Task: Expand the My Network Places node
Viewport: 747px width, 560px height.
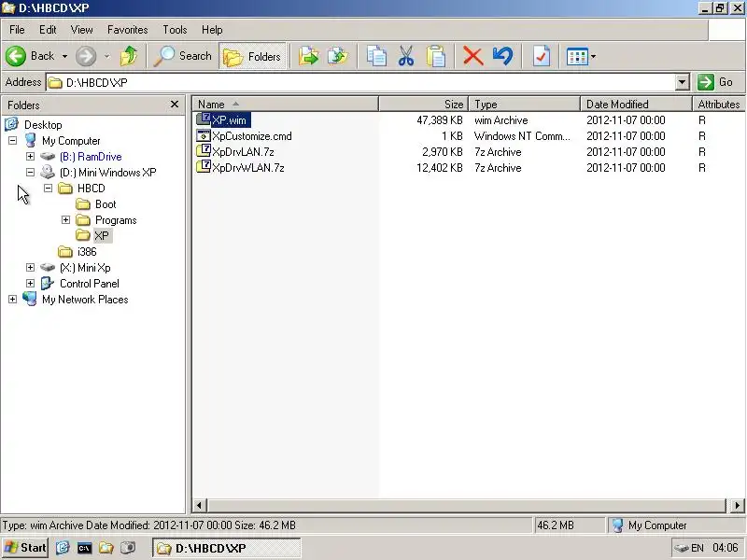Action: (x=12, y=299)
